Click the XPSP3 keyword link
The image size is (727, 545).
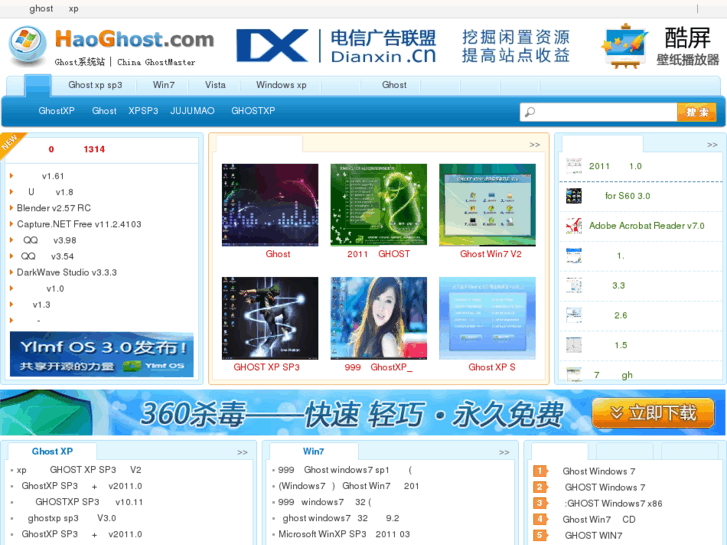pyautogui.click(x=143, y=111)
